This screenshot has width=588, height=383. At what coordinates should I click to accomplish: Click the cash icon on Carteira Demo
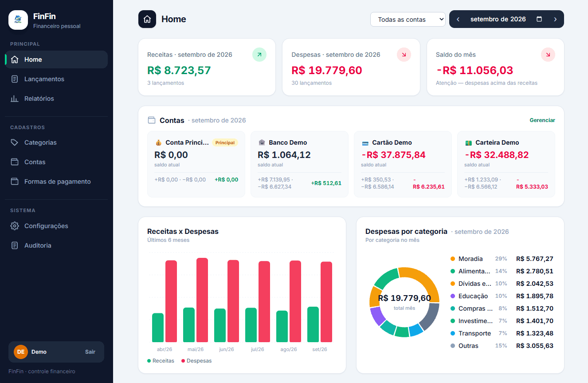coord(468,143)
